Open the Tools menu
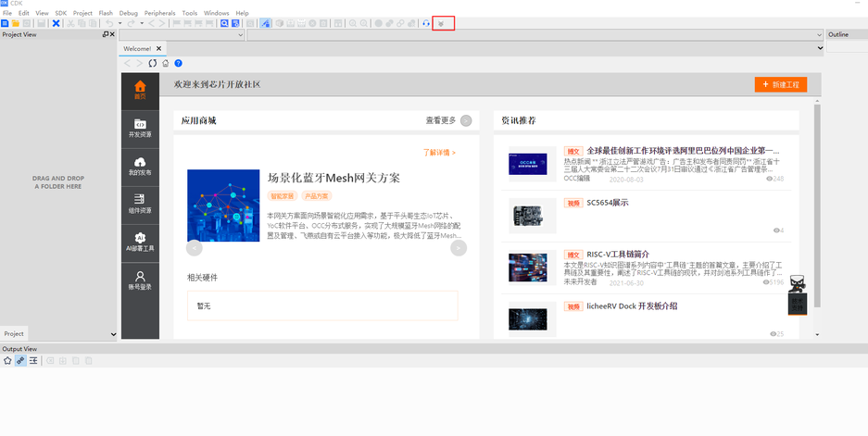This screenshot has height=436, width=868. 190,13
